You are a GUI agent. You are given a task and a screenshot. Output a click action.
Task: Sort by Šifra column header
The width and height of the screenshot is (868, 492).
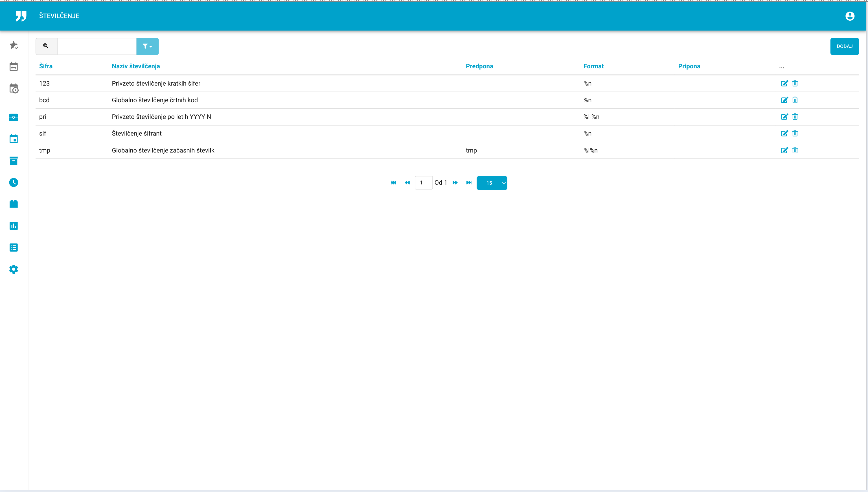pos(46,66)
